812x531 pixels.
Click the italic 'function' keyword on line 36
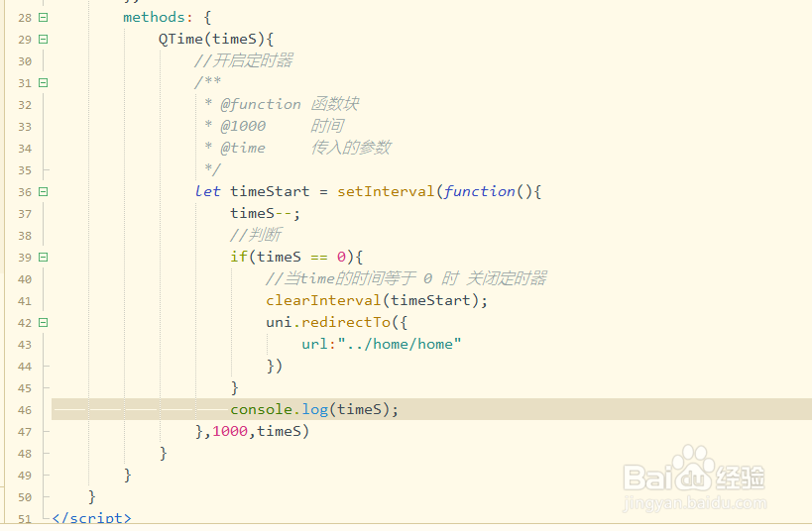[479, 191]
